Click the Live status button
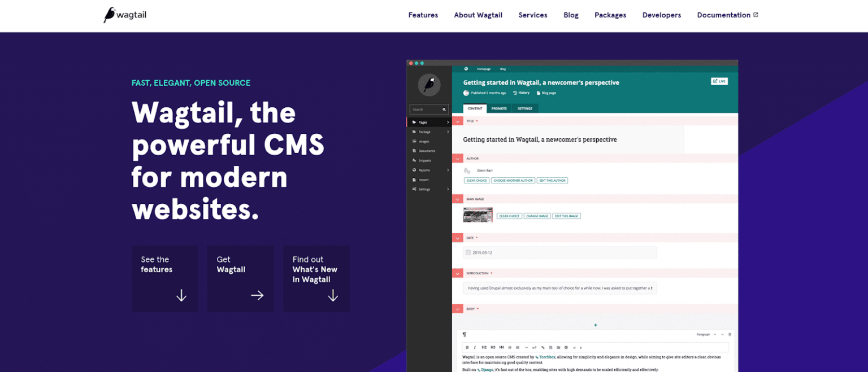This screenshot has height=372, width=868. (719, 81)
